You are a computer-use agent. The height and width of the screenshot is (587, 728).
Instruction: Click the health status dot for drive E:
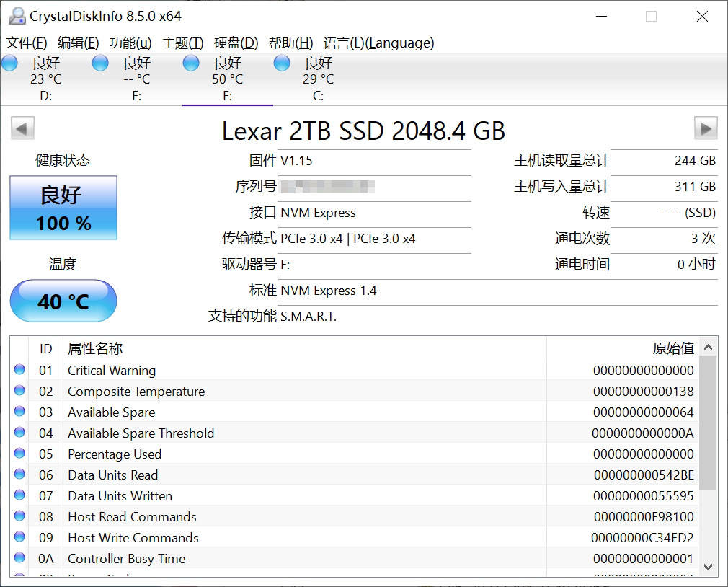pyautogui.click(x=99, y=63)
